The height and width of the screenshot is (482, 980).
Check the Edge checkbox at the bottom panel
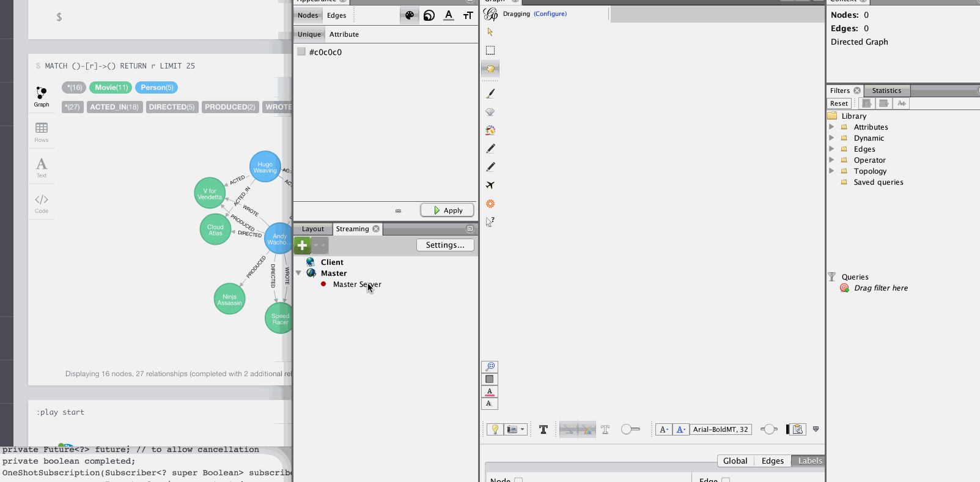pos(726,480)
